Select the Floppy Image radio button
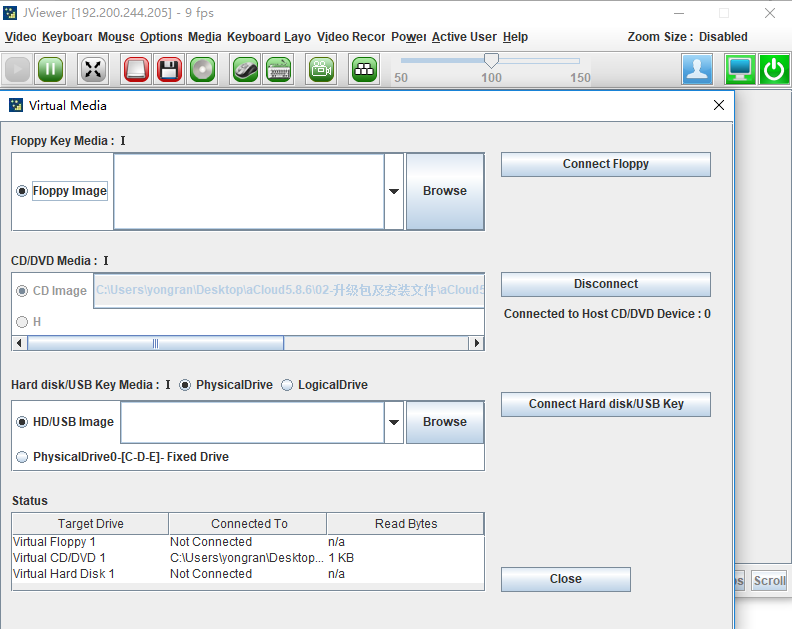Image resolution: width=792 pixels, height=629 pixels. point(22,191)
